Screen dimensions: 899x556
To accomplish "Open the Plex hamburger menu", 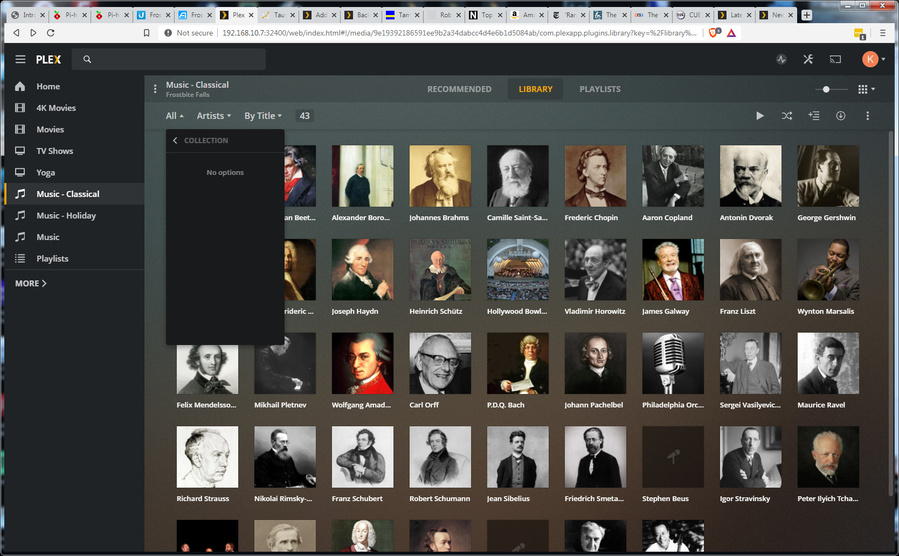I will click(20, 59).
